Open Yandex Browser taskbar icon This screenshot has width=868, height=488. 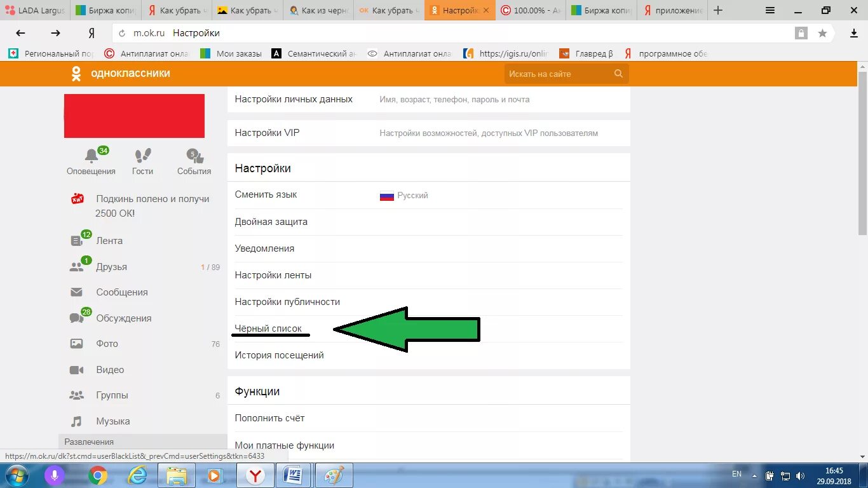click(x=255, y=475)
